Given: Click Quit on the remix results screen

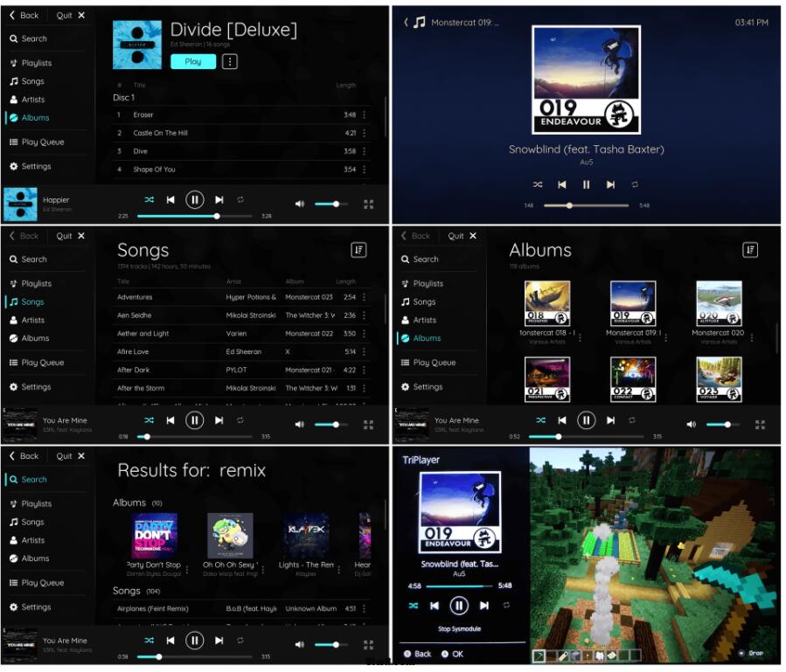Looking at the screenshot, I should point(70,456).
